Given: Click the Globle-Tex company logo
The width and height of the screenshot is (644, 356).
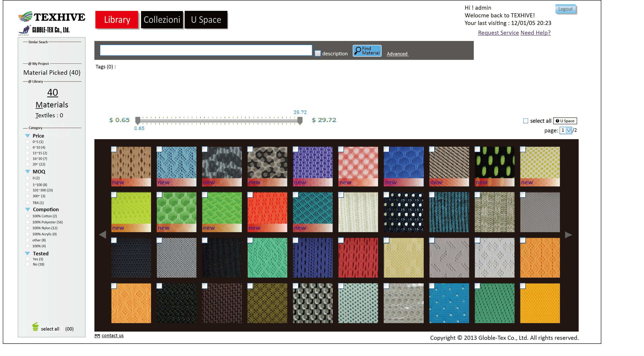Looking at the screenshot, I should 44,30.
